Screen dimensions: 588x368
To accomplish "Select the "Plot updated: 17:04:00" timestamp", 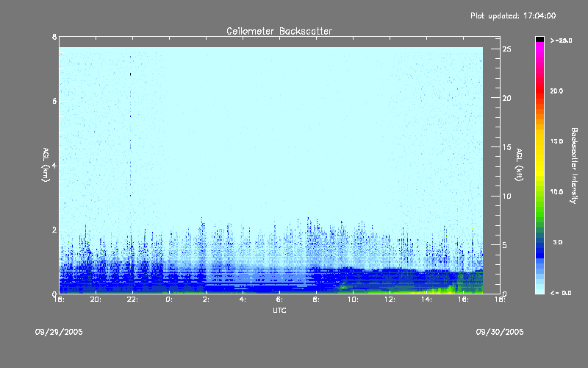I will tap(513, 15).
